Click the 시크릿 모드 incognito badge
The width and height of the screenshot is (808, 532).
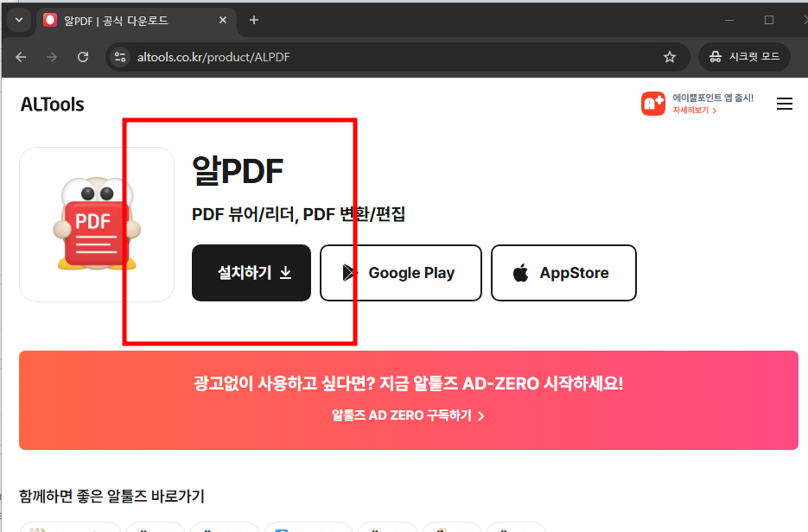[x=744, y=56]
